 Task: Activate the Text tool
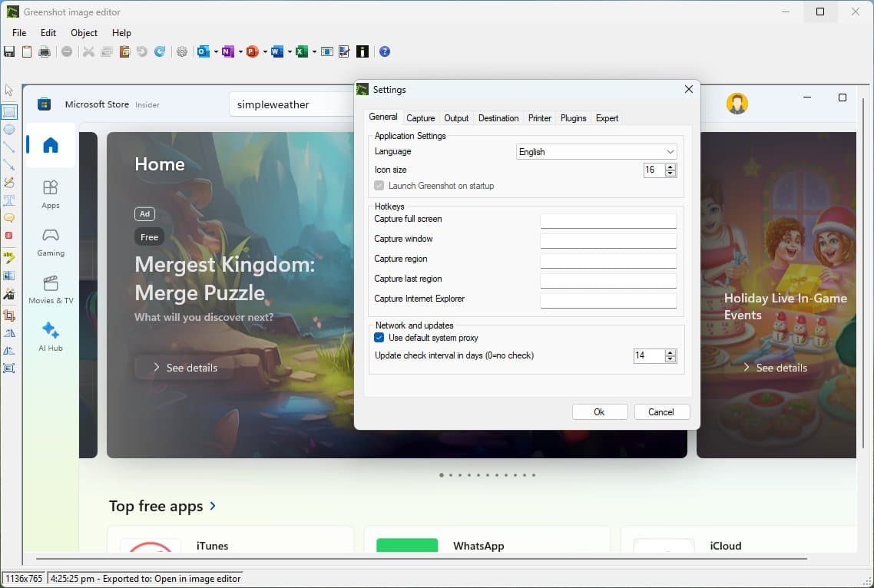coord(10,200)
